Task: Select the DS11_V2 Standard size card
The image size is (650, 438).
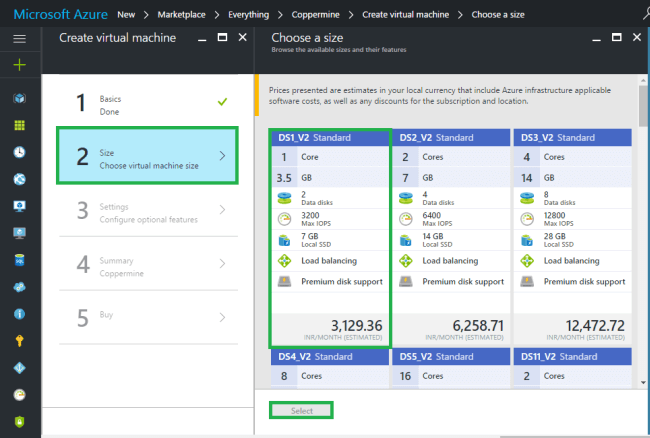Action: pyautogui.click(x=573, y=368)
